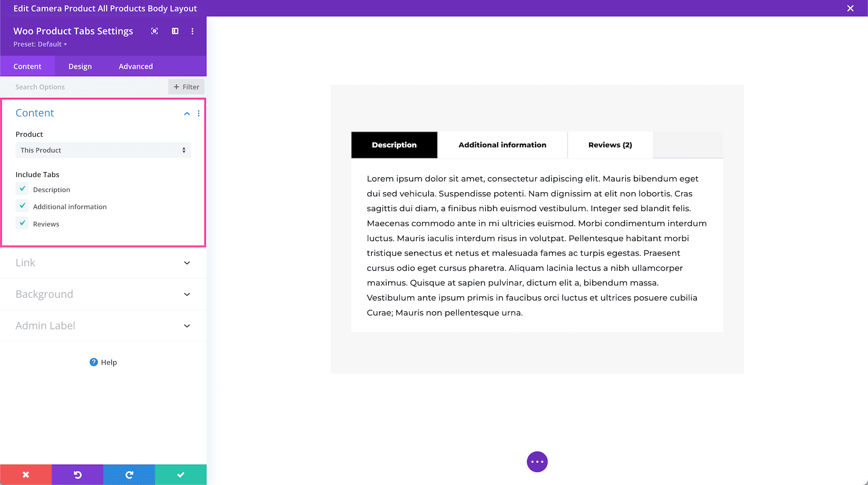868x485 pixels.
Task: Click the red discard changes button
Action: [26, 474]
